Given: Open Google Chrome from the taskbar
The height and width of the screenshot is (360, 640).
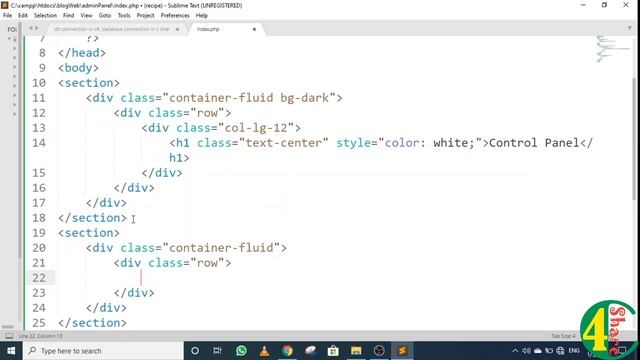Looking at the screenshot, I should tap(287, 351).
